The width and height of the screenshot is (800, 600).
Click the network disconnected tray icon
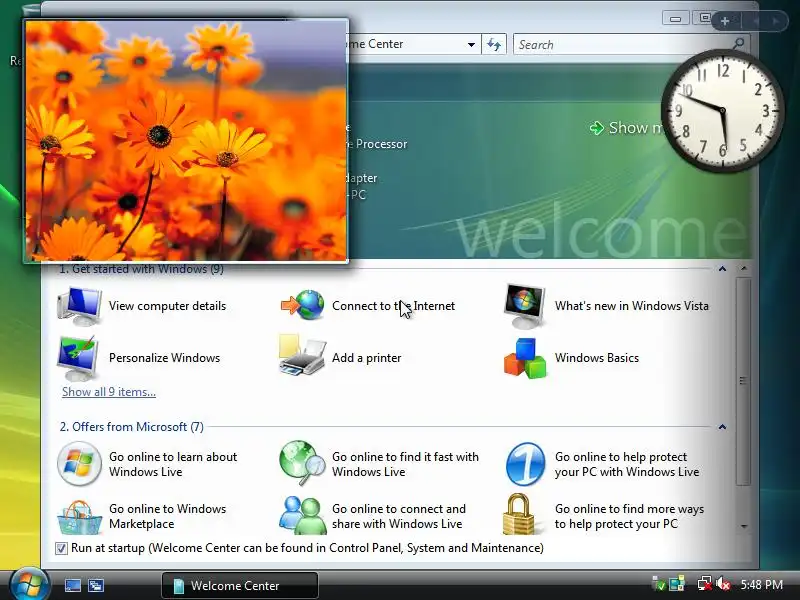coord(705,584)
